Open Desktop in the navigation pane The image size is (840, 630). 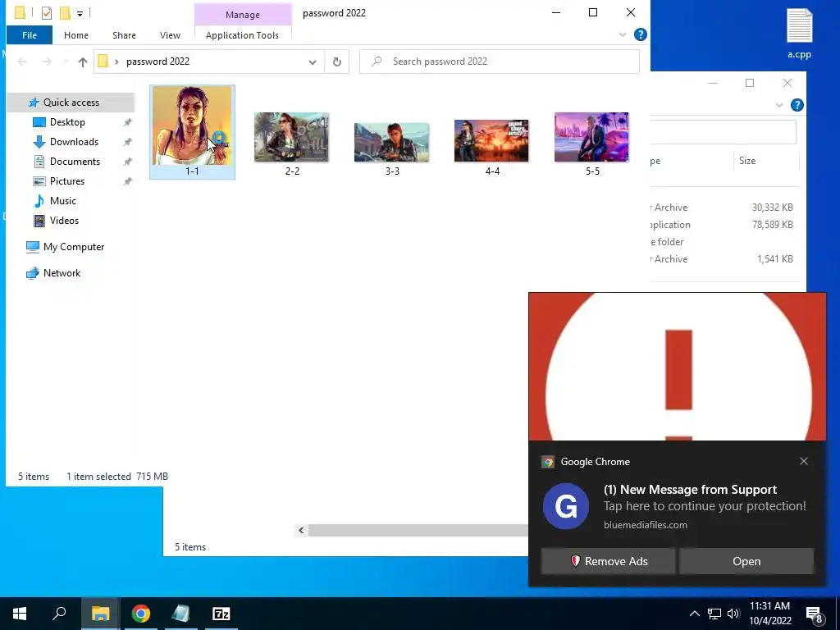point(67,122)
